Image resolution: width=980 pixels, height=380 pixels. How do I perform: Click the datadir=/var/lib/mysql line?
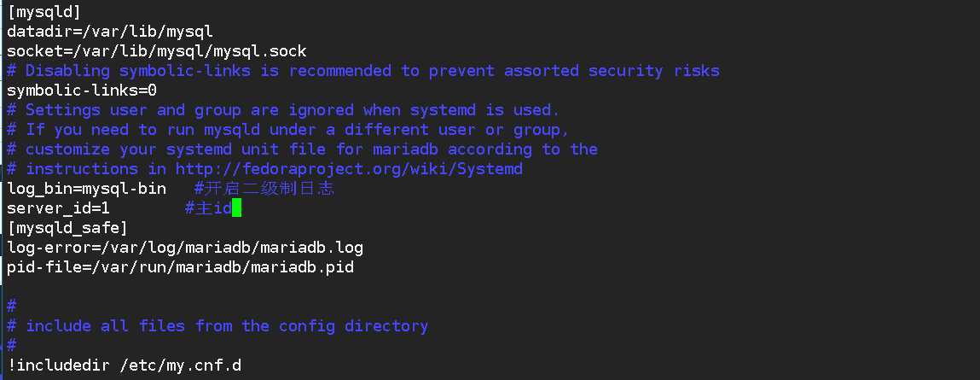click(x=110, y=31)
